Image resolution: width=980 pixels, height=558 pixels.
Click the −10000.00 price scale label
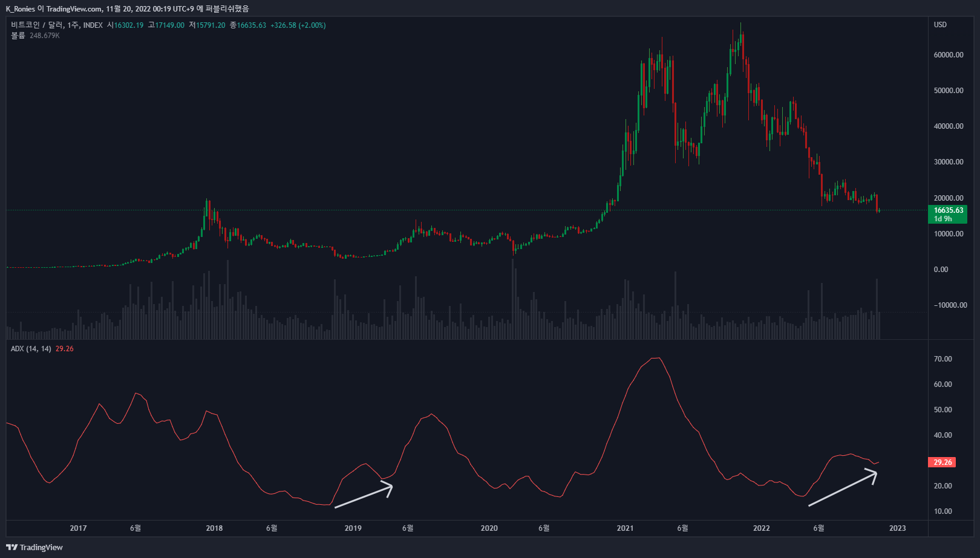tap(950, 305)
